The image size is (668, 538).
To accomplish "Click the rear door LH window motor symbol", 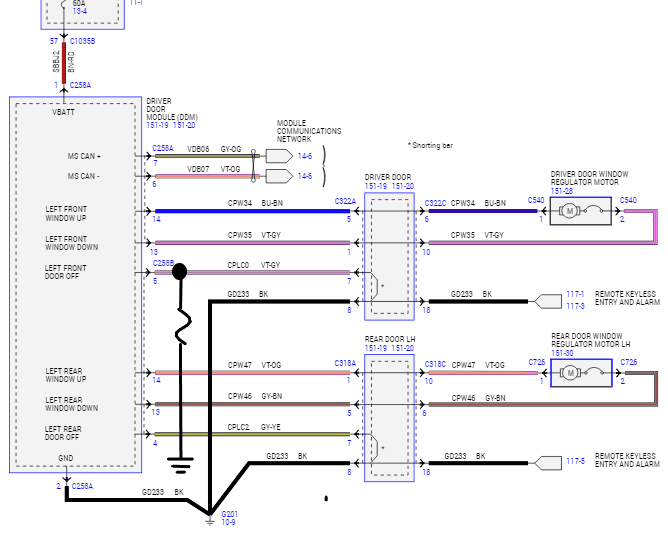I will point(581,373).
